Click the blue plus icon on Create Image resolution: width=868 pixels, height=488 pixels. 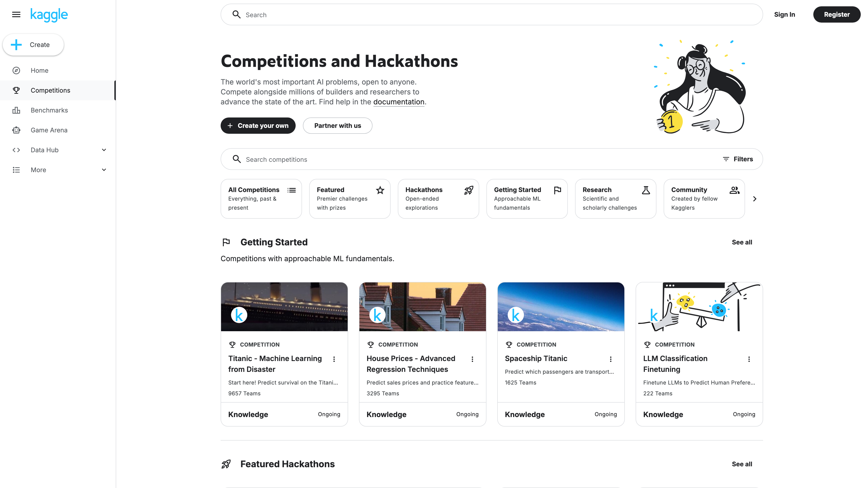(x=16, y=45)
